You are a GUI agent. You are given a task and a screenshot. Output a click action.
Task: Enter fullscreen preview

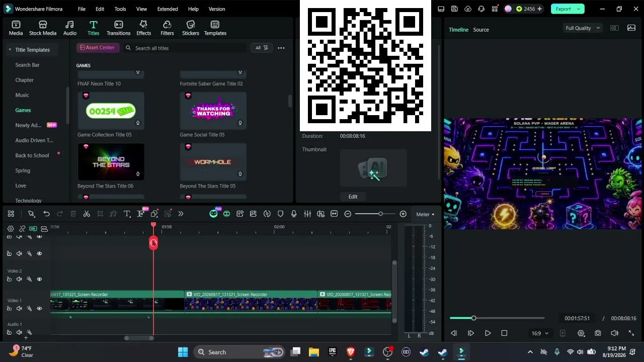(631, 333)
